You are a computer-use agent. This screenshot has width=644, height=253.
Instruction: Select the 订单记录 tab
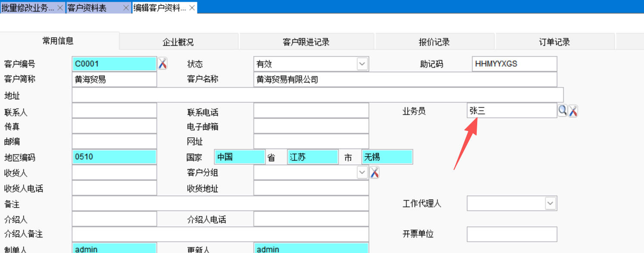point(554,42)
